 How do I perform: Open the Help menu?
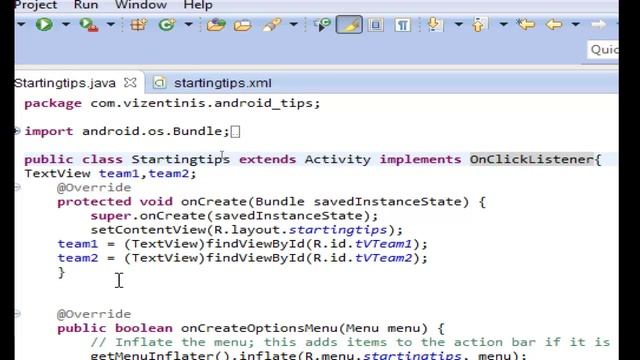click(x=198, y=5)
